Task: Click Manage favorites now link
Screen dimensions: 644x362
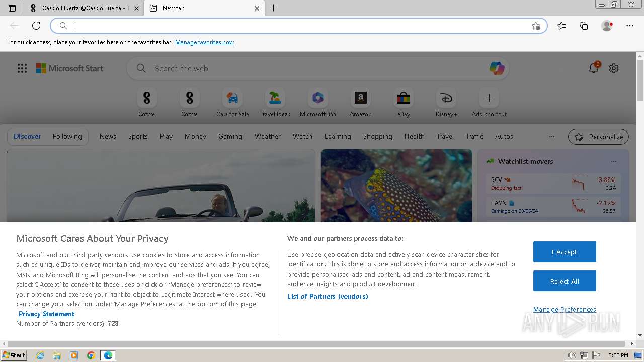Action: pyautogui.click(x=204, y=42)
